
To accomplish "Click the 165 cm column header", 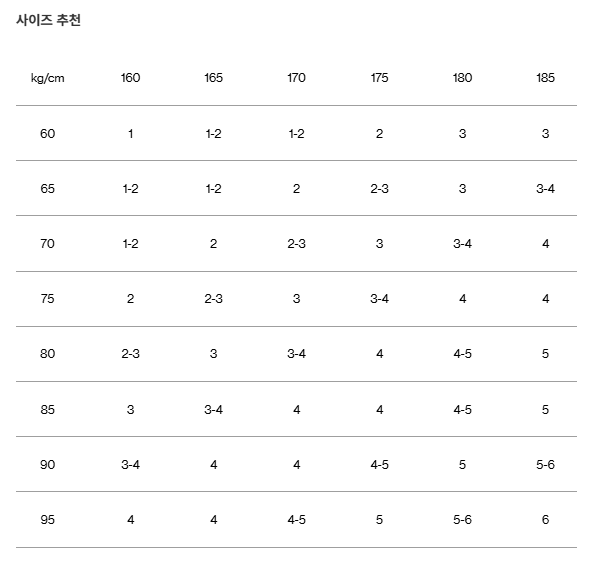I will coord(214,78).
